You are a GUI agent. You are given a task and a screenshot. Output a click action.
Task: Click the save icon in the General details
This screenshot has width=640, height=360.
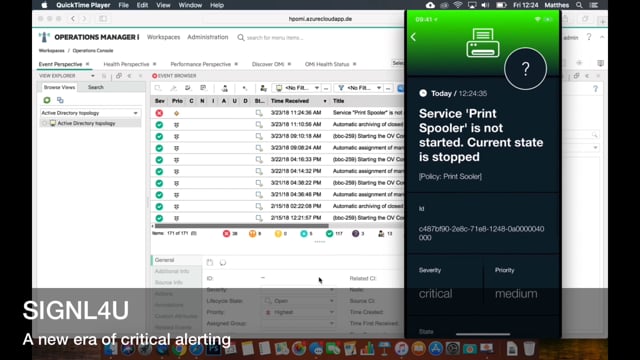[210, 262]
